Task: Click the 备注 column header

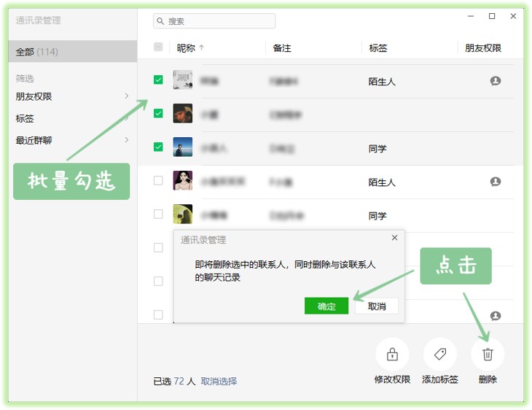Action: pyautogui.click(x=282, y=48)
